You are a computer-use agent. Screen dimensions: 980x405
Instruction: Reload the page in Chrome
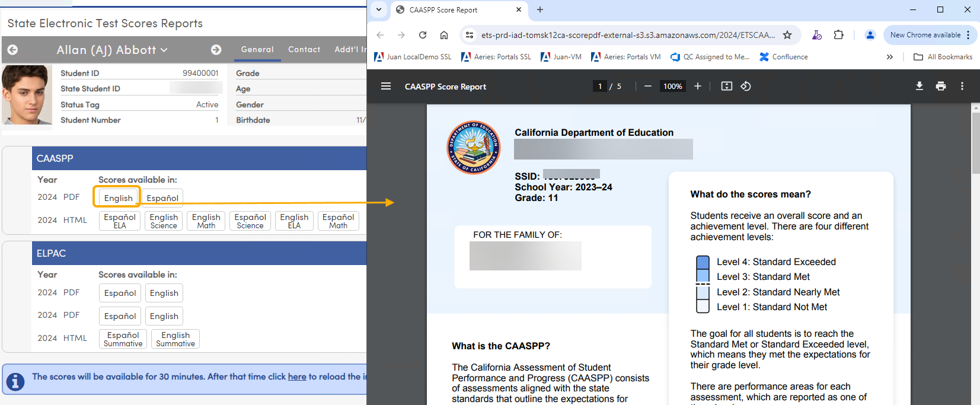click(423, 35)
